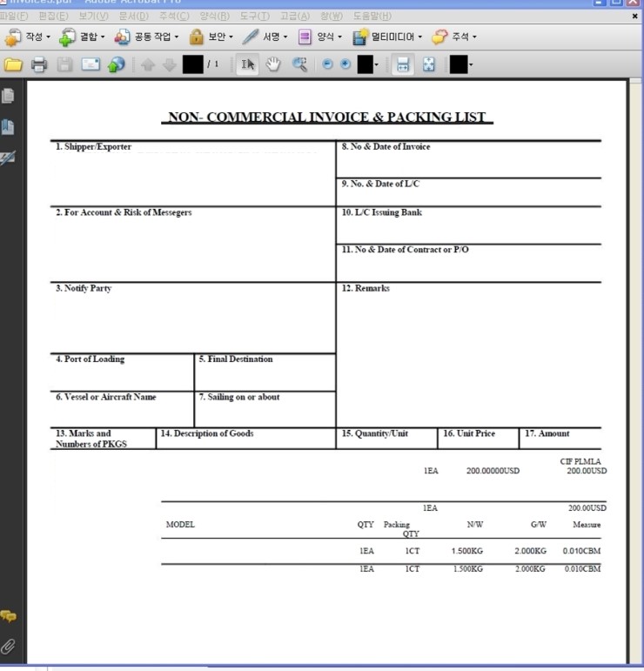Expand the 작성 dropdown arrow
This screenshot has height=671, width=644.
pos(48,37)
